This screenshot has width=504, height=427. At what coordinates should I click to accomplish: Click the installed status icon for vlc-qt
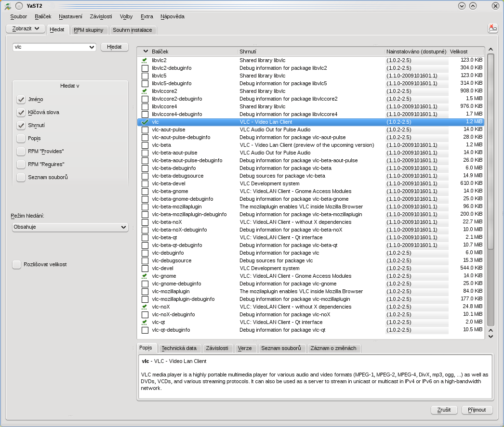coord(145,323)
